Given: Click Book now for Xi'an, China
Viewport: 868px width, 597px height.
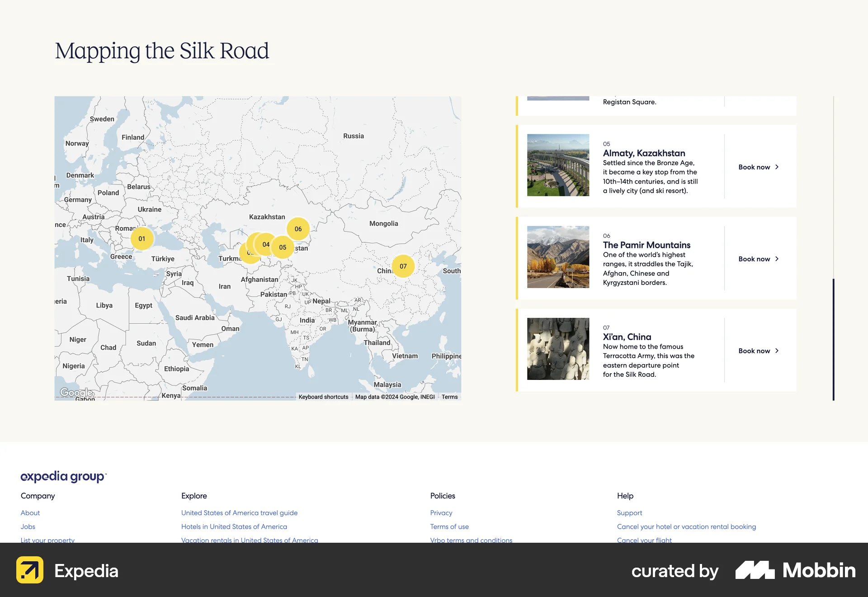Looking at the screenshot, I should pyautogui.click(x=754, y=351).
